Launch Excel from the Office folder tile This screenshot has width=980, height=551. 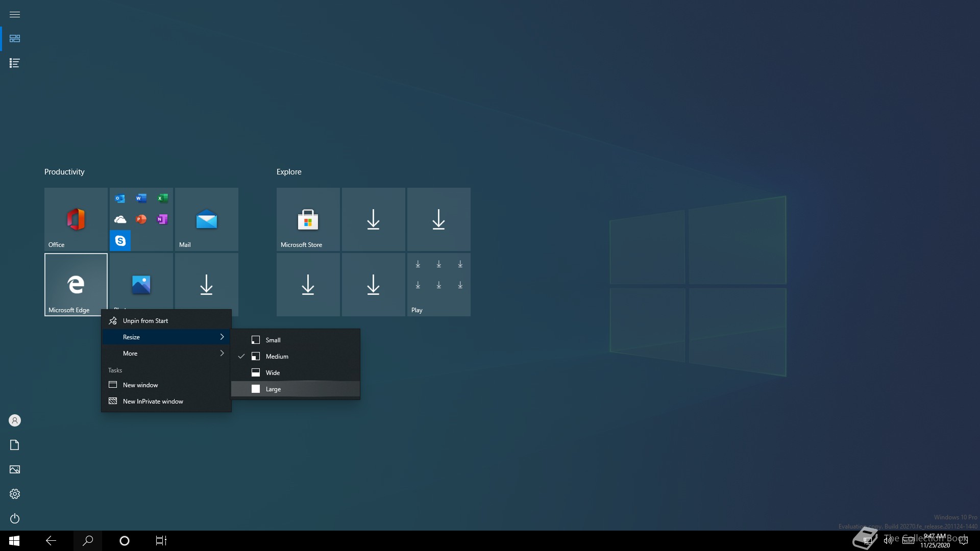163,198
